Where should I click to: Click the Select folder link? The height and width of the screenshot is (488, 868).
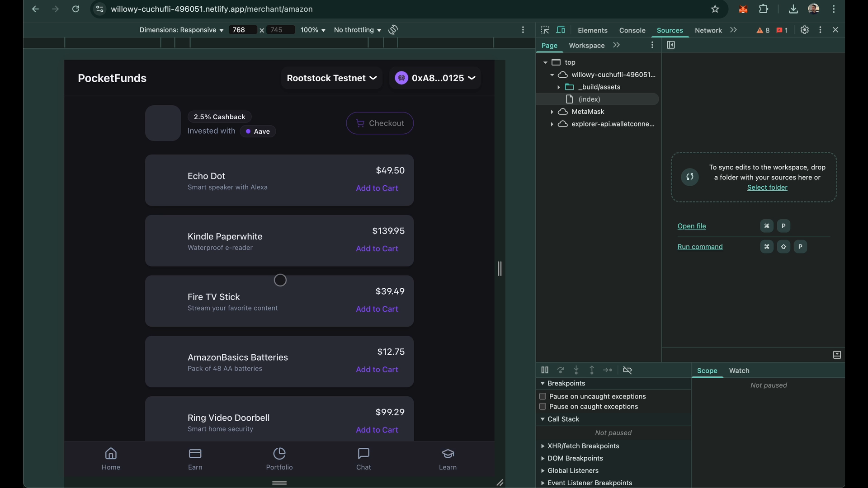[x=767, y=188]
